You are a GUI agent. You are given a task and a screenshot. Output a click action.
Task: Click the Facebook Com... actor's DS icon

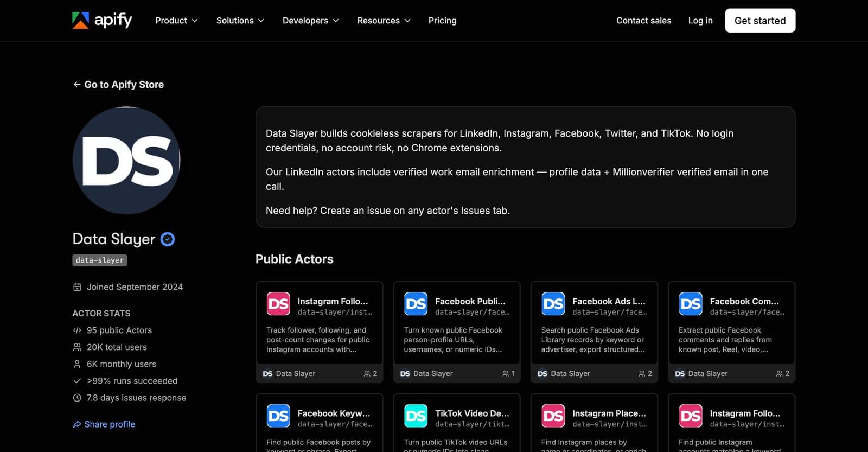coord(691,304)
